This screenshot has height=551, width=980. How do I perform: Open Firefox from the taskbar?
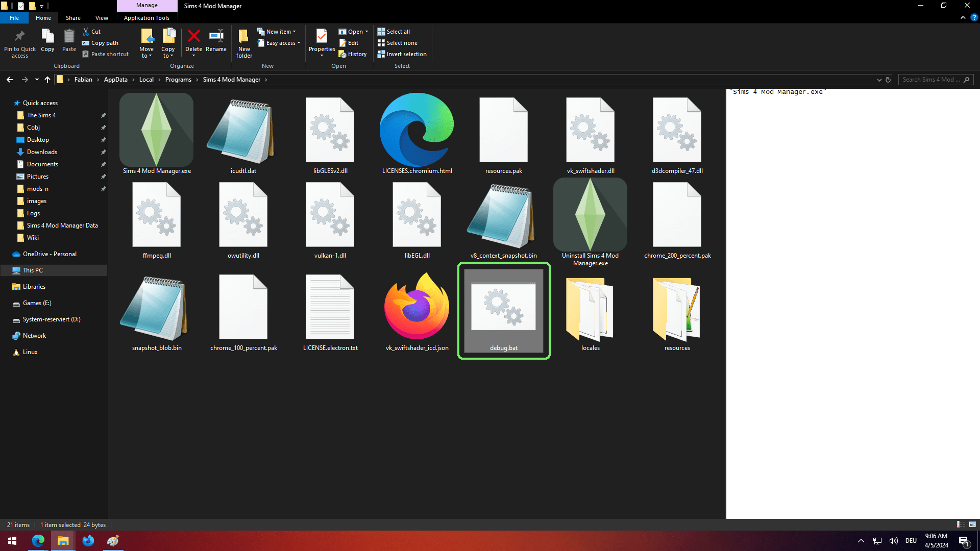[x=88, y=541]
